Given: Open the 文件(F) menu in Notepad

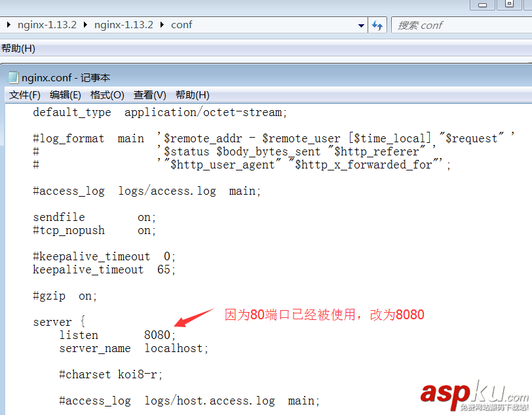Looking at the screenshot, I should [x=25, y=95].
